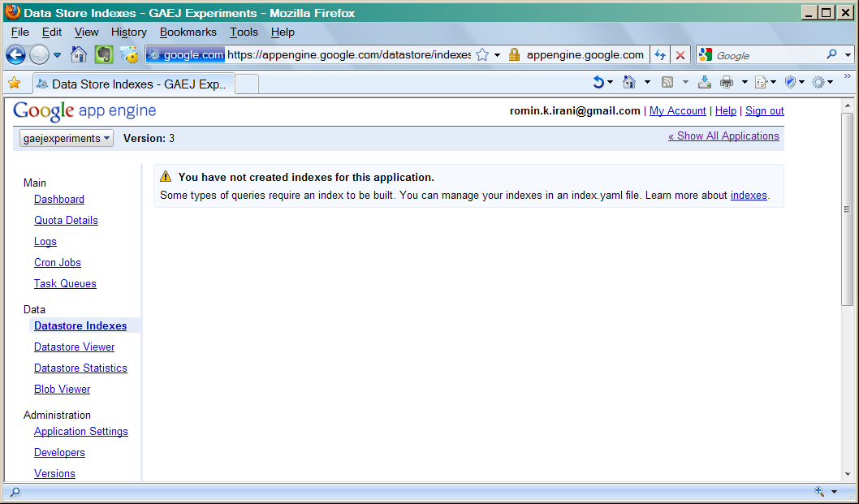Screen dimensions: 859x504
Task: Open the Task Queues link
Action: pos(65,284)
